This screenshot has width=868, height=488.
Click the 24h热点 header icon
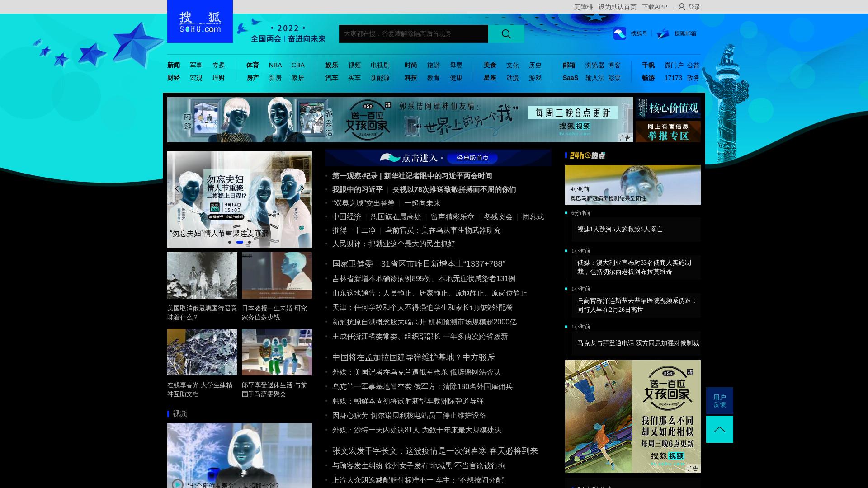(x=587, y=155)
